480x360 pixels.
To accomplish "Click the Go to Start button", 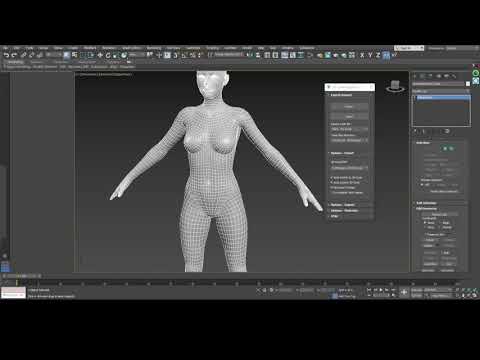I will coord(369,290).
